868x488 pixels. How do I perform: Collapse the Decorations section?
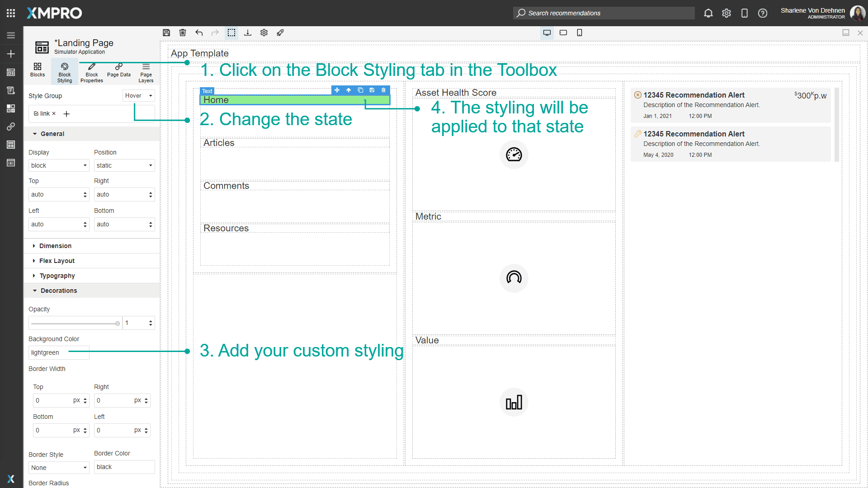[59, 291]
